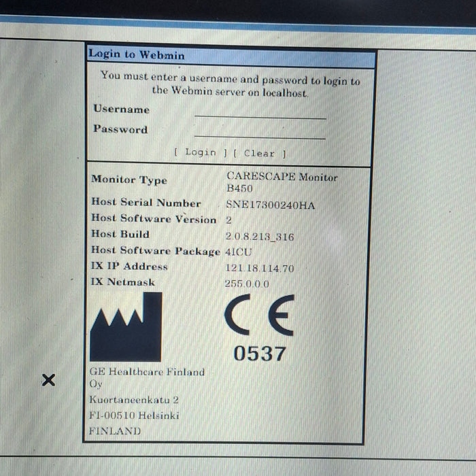The width and height of the screenshot is (476, 476).
Task: Close the page with the X icon
Action: coord(48,379)
